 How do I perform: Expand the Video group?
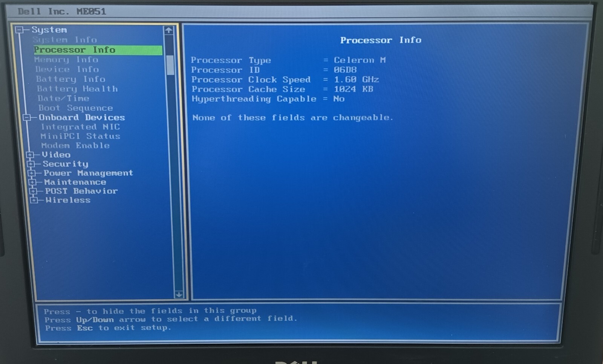[x=30, y=155]
